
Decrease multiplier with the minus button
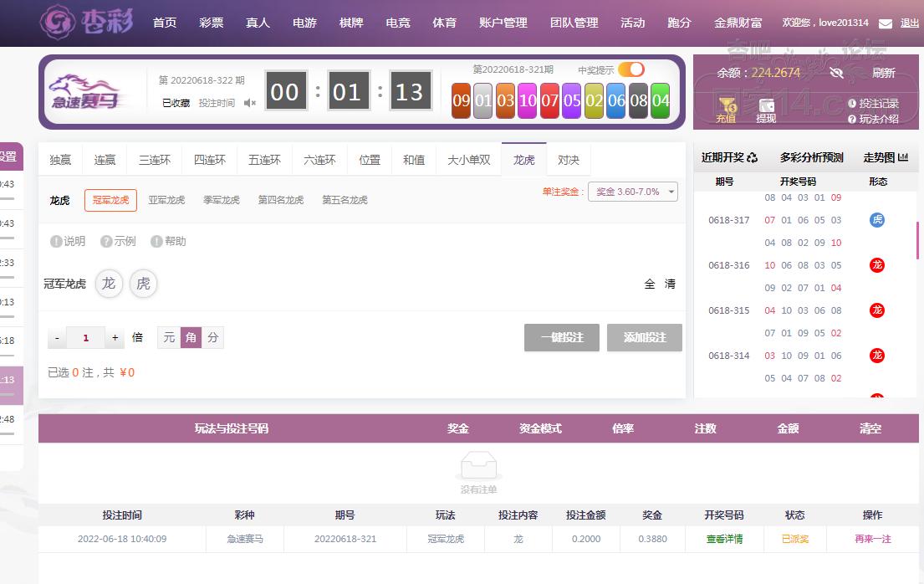57,338
